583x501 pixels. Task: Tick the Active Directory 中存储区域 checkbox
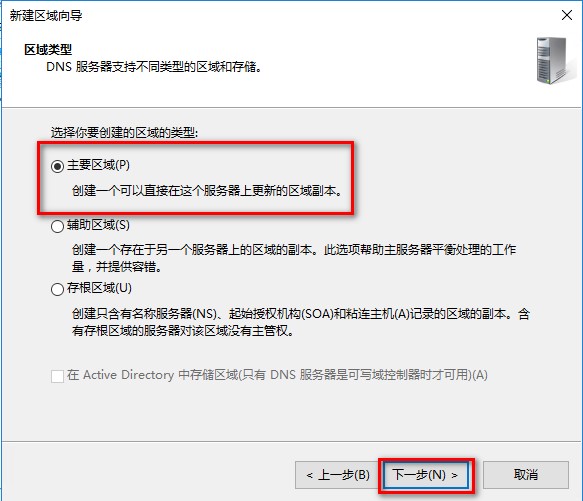click(x=57, y=376)
